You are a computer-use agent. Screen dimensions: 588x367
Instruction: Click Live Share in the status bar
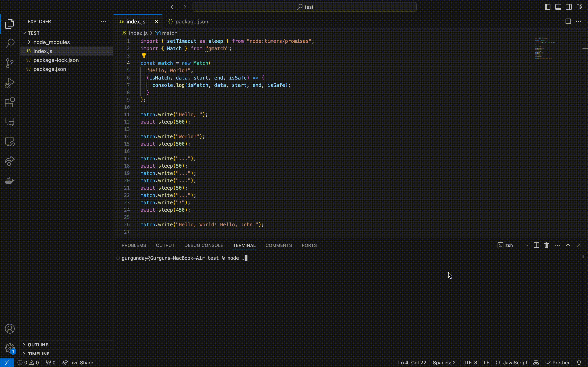click(78, 363)
